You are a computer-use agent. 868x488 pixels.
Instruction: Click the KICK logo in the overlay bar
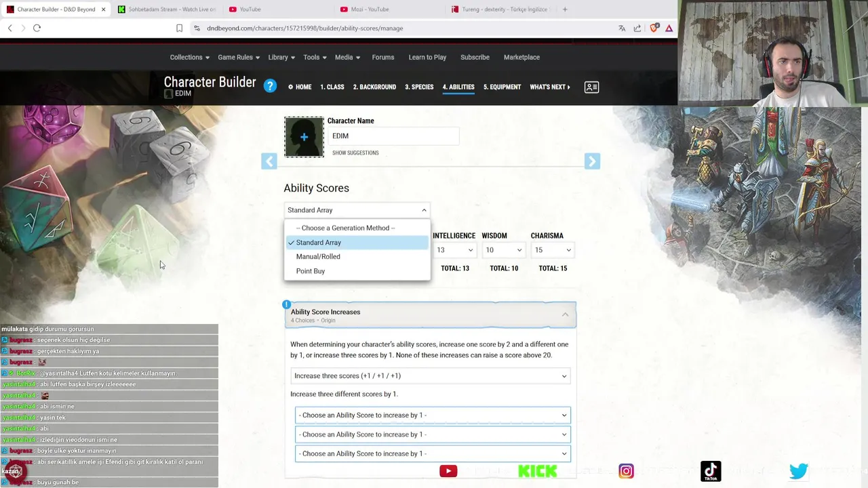coord(537,471)
